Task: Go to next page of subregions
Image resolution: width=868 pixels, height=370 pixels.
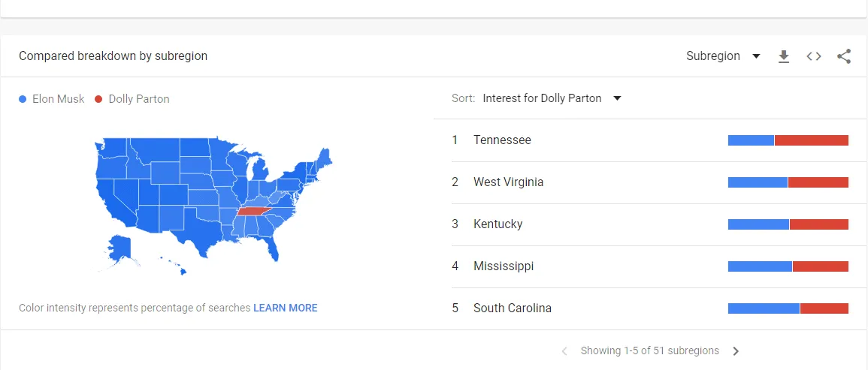Action: [x=736, y=351]
